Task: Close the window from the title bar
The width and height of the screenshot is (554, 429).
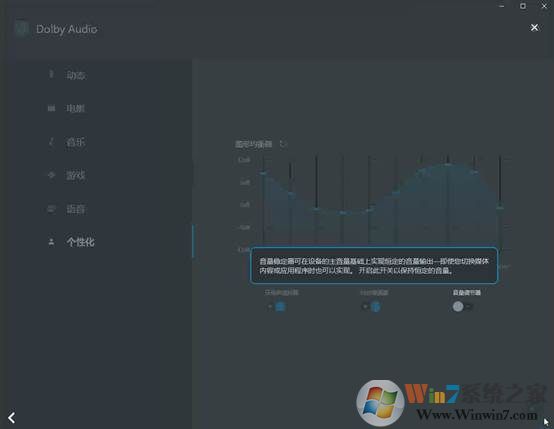Action: click(544, 6)
